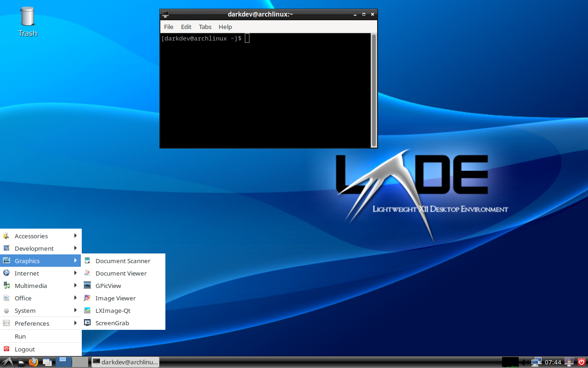Click the LXImage-Qt icon in the submenu
This screenshot has width=588, height=368.
[87, 310]
